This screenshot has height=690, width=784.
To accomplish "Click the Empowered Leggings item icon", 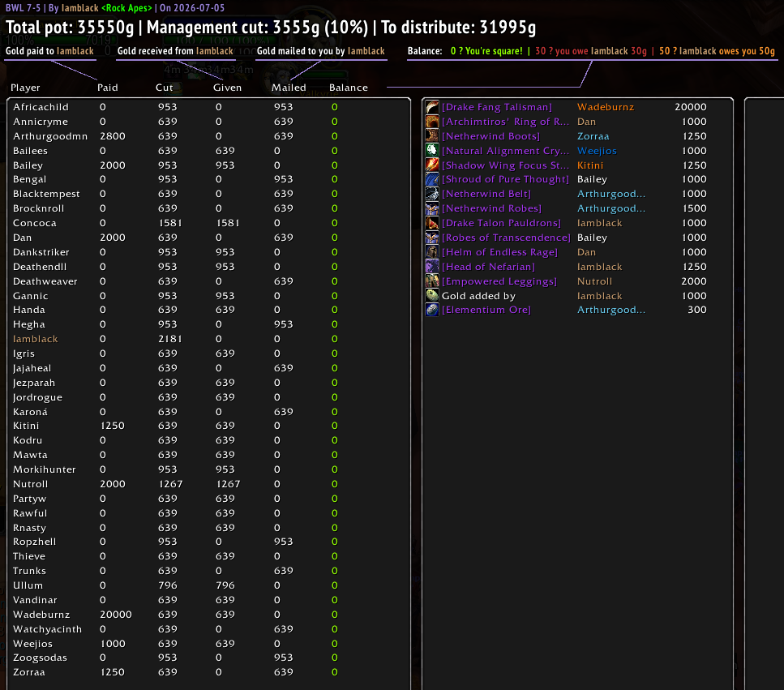I will coord(432,281).
